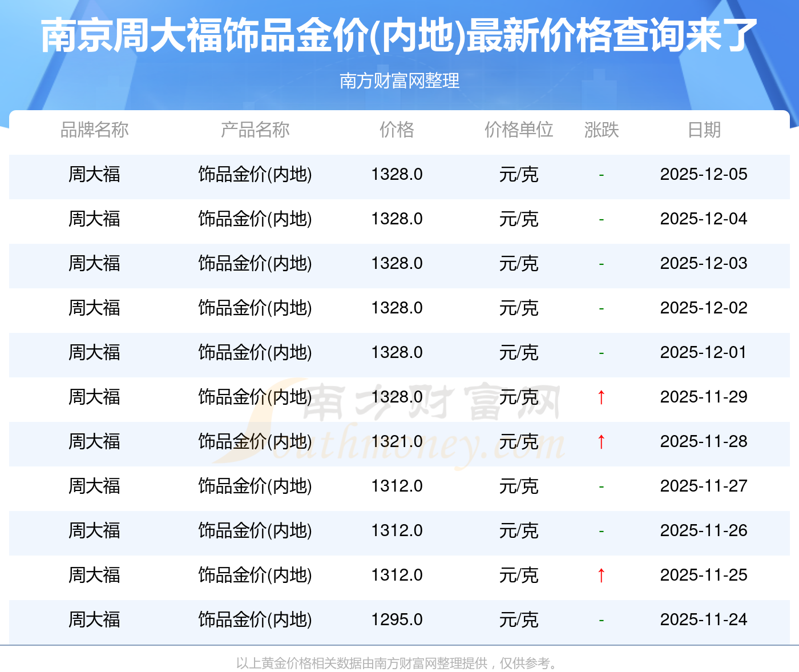
Task: Click 饰品金价(内地) in the 2025-11-26 row
Action: [255, 530]
